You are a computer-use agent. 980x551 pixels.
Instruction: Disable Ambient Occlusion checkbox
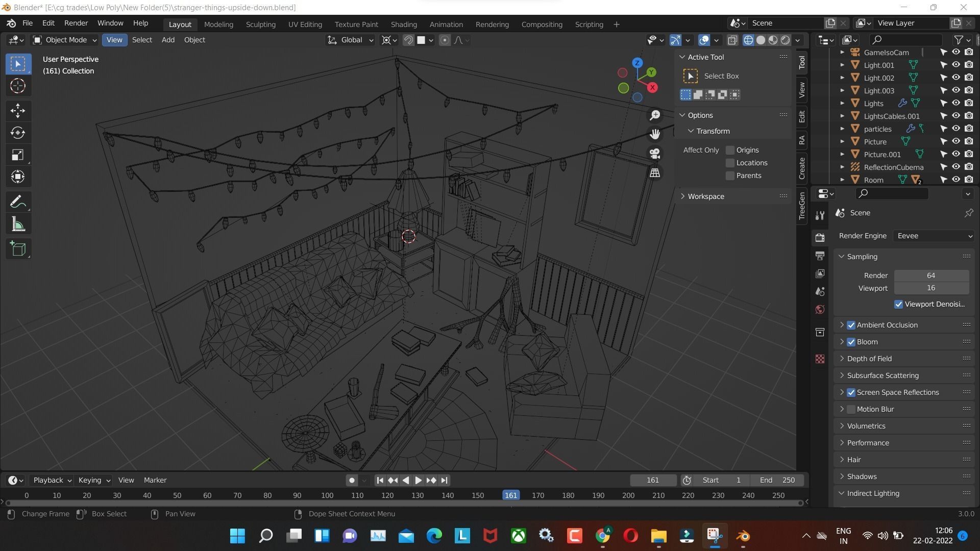[x=851, y=325]
